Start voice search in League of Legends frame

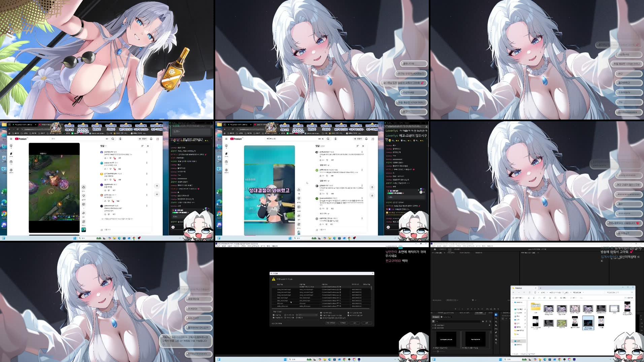pyautogui.click(x=120, y=139)
